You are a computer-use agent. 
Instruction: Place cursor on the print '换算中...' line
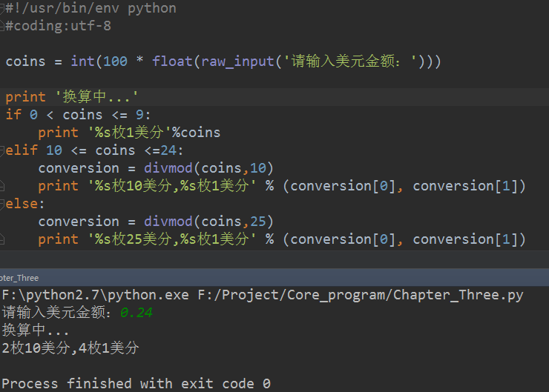pyautogui.click(x=72, y=97)
